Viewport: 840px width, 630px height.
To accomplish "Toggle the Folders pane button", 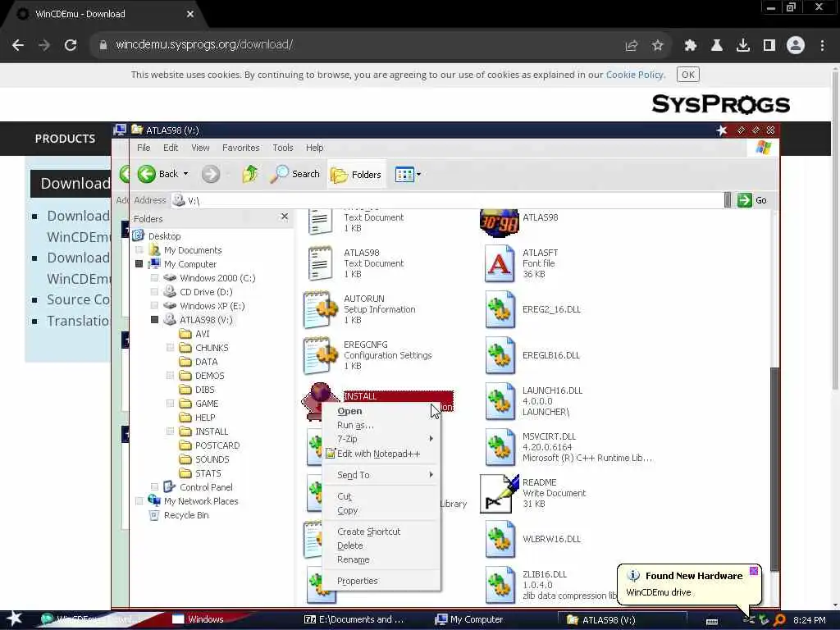I will (356, 174).
